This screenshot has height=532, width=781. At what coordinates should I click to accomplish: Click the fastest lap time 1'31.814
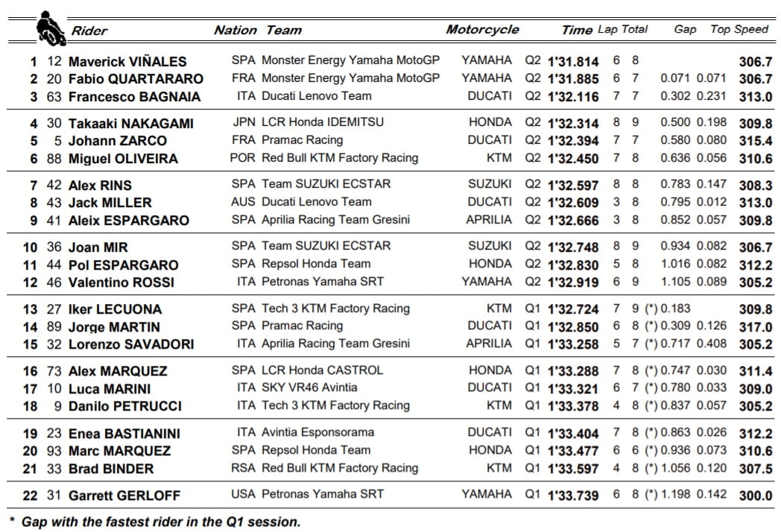(x=573, y=62)
